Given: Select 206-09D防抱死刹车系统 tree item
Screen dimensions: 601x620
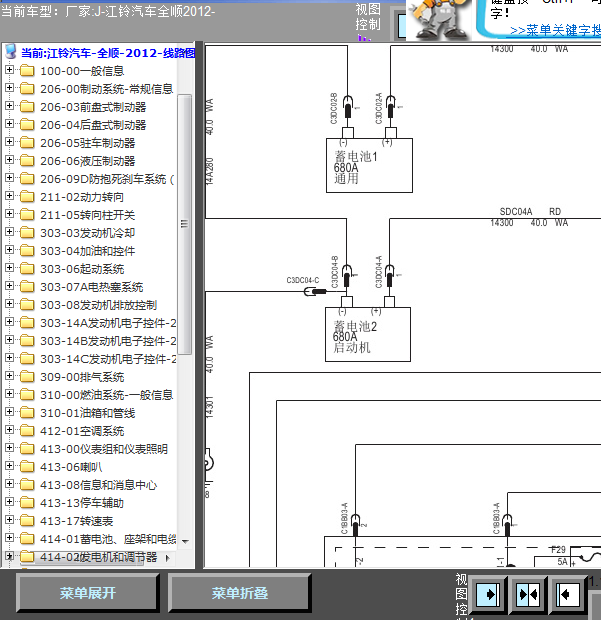Looking at the screenshot, I should (x=107, y=179).
